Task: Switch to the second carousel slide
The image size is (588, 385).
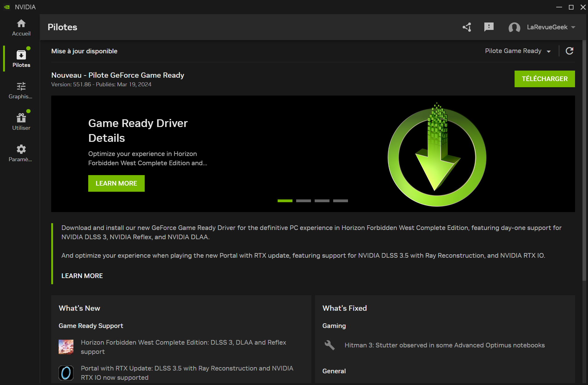Action: tap(303, 201)
